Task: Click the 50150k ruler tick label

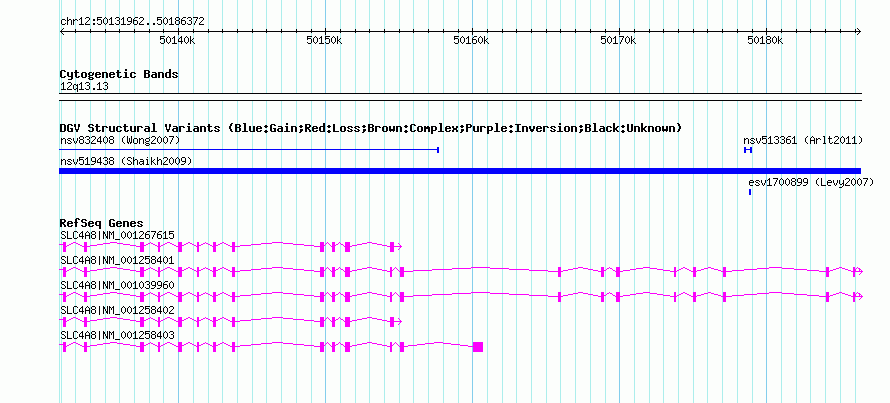Action: pos(325,40)
